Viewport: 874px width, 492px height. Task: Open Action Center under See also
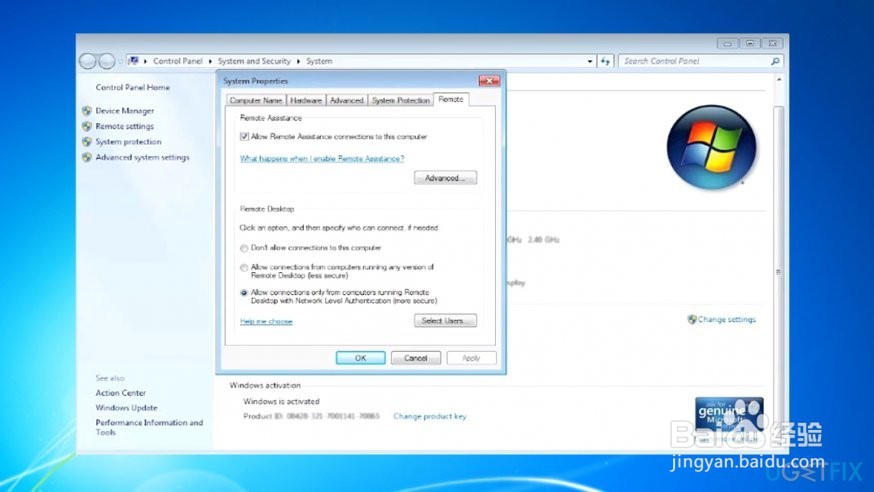pos(120,393)
